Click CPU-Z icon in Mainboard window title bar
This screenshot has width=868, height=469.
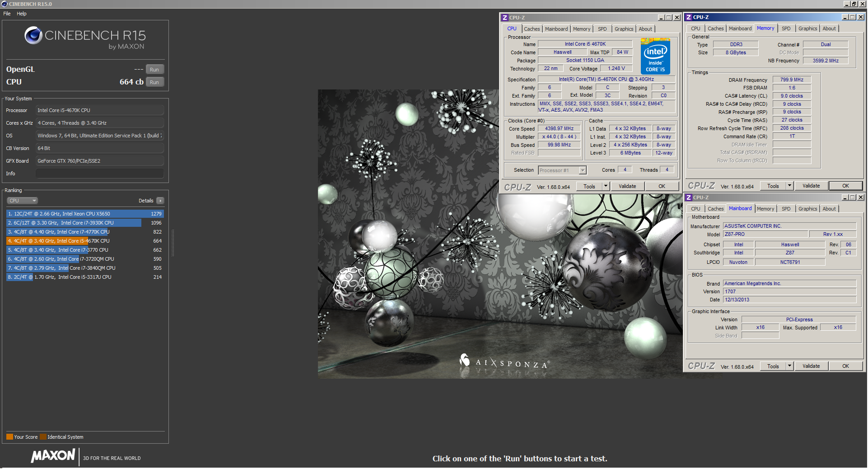pyautogui.click(x=689, y=197)
